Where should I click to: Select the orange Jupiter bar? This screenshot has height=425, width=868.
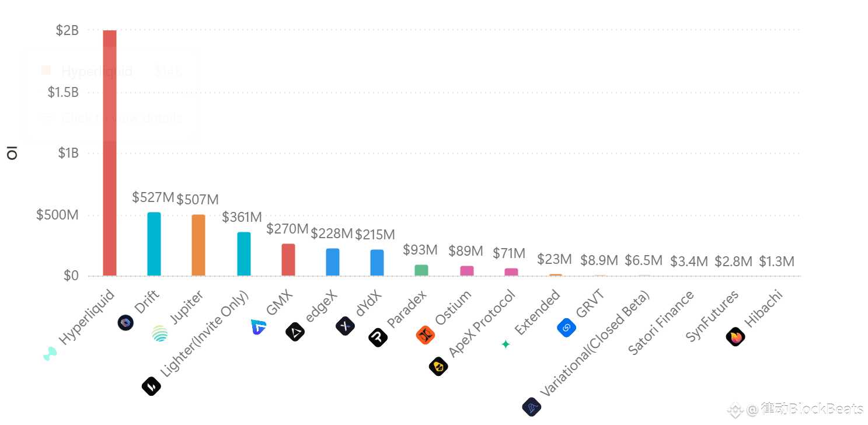(x=198, y=245)
